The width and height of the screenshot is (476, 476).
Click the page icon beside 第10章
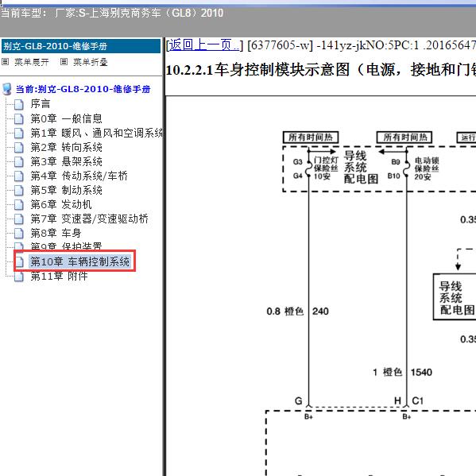pyautogui.click(x=19, y=261)
